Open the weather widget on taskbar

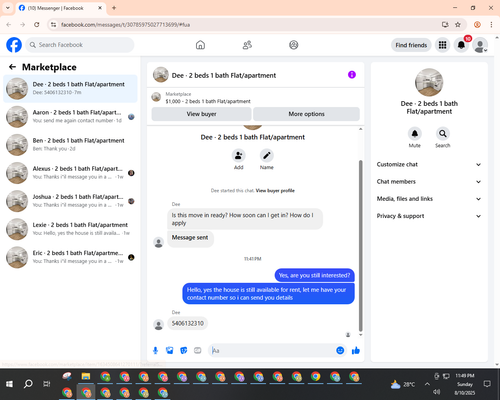[403, 384]
